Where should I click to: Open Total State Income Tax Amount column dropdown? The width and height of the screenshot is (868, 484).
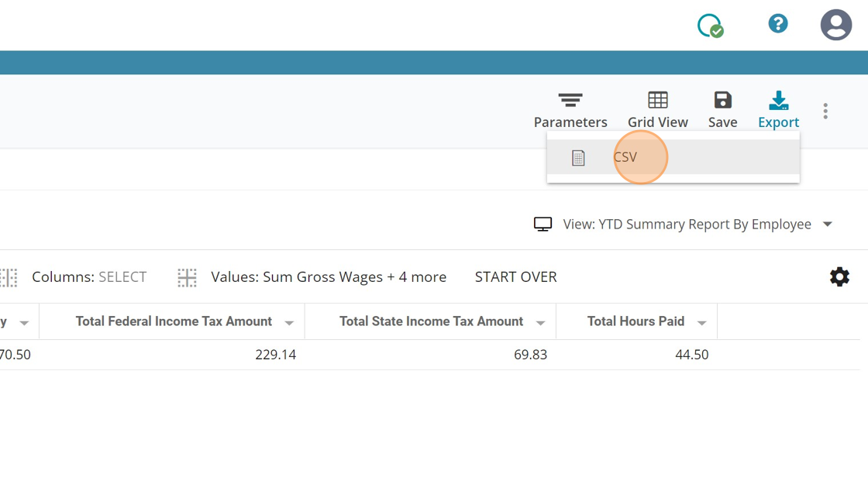tap(540, 323)
